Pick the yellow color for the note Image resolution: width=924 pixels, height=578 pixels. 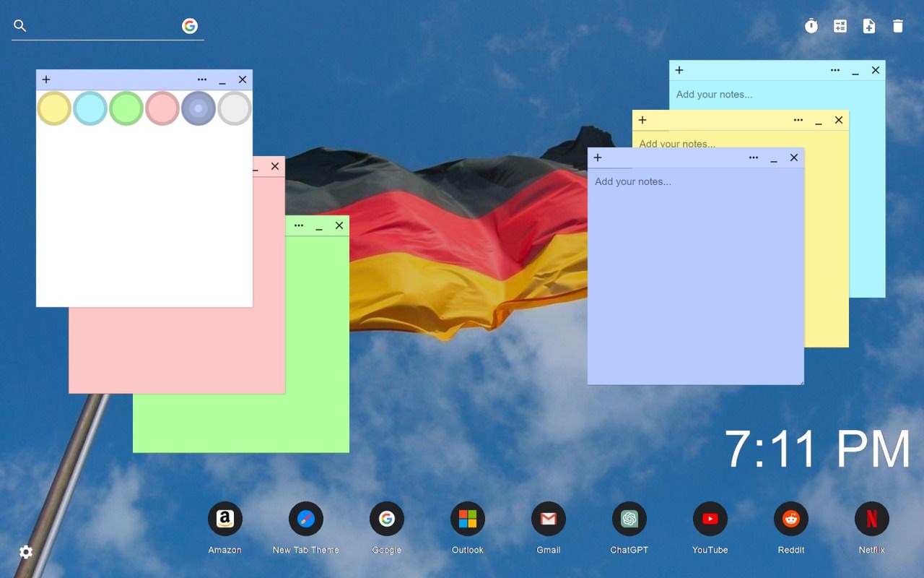point(54,108)
